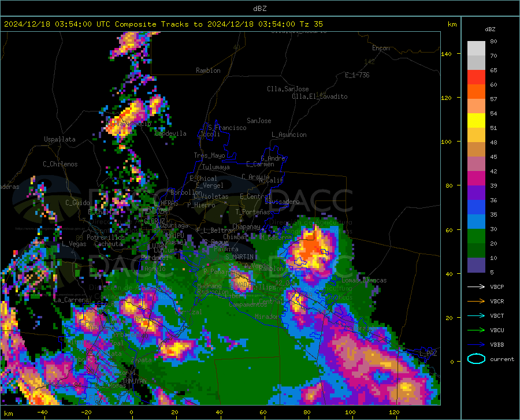Click the Potrerillos place label
520x420 pixels.
pos(106,237)
